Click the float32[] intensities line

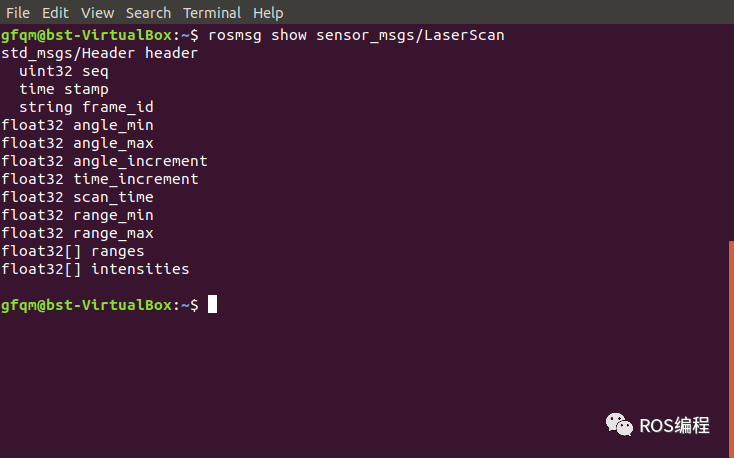click(95, 269)
